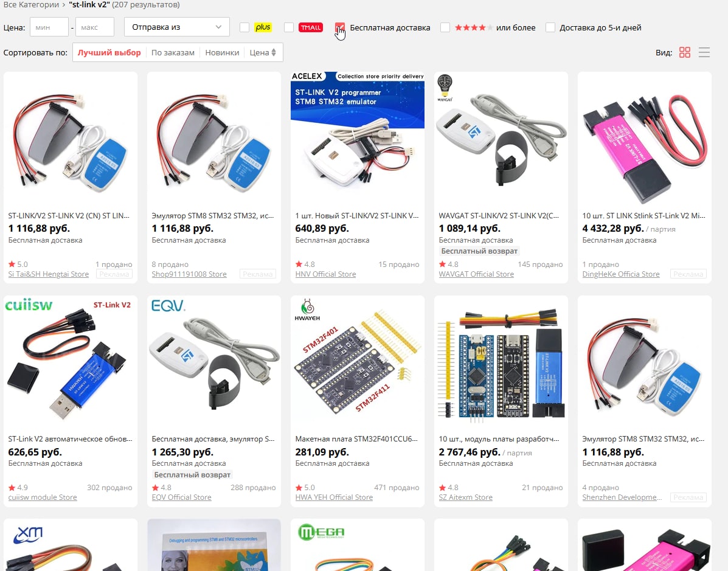The height and width of the screenshot is (571, 728).
Task: Click the yellow plus badge icon
Action: pyautogui.click(x=263, y=27)
